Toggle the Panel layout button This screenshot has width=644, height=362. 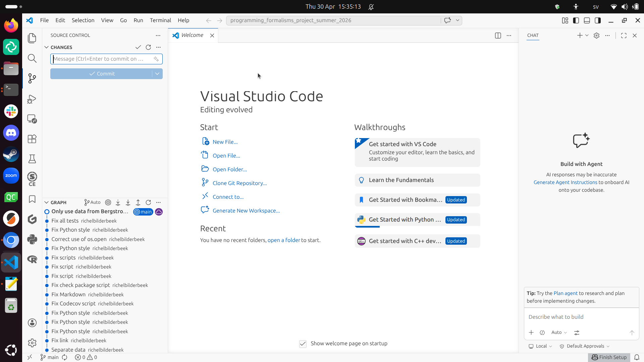click(587, 20)
